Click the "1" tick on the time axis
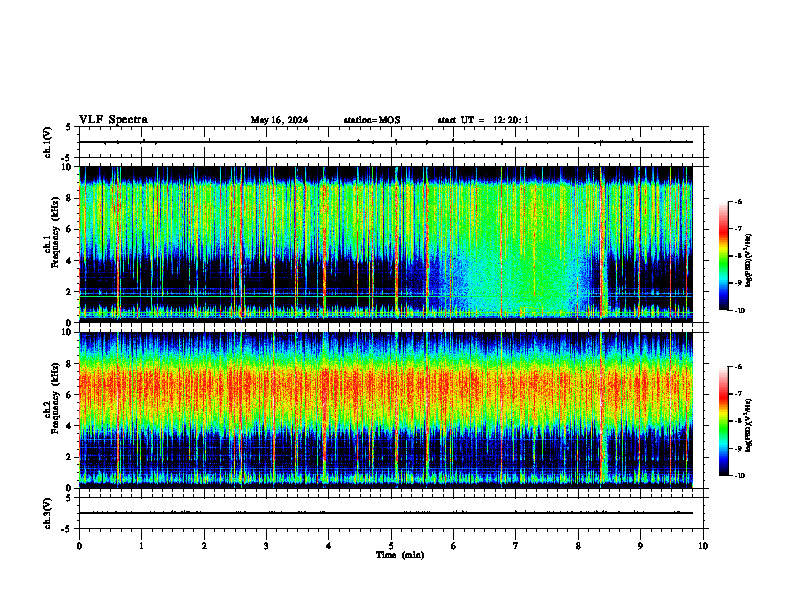 [141, 546]
